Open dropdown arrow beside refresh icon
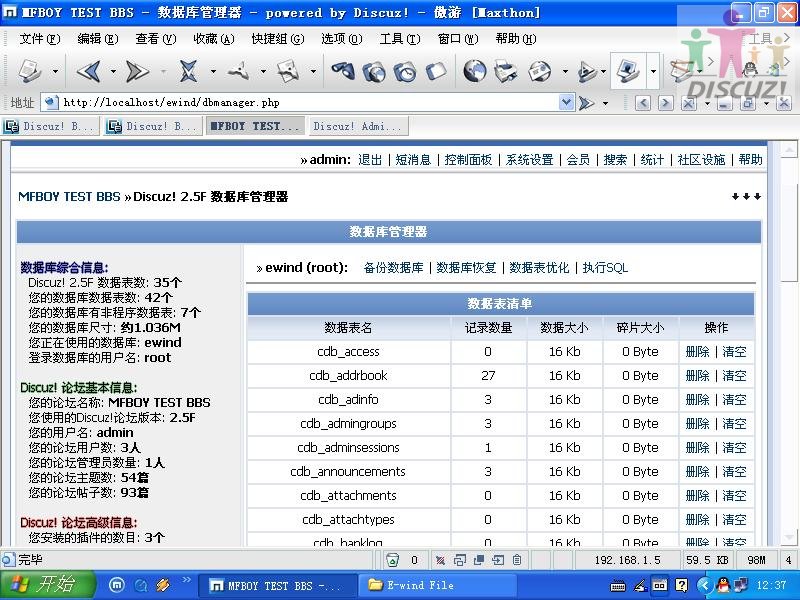This screenshot has width=800, height=600. click(x=263, y=71)
